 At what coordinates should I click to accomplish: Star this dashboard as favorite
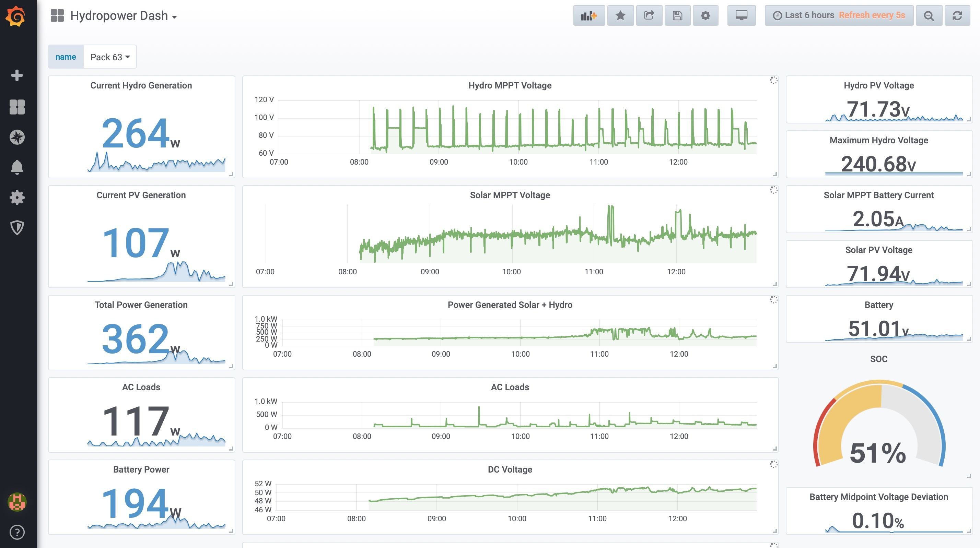click(x=620, y=15)
